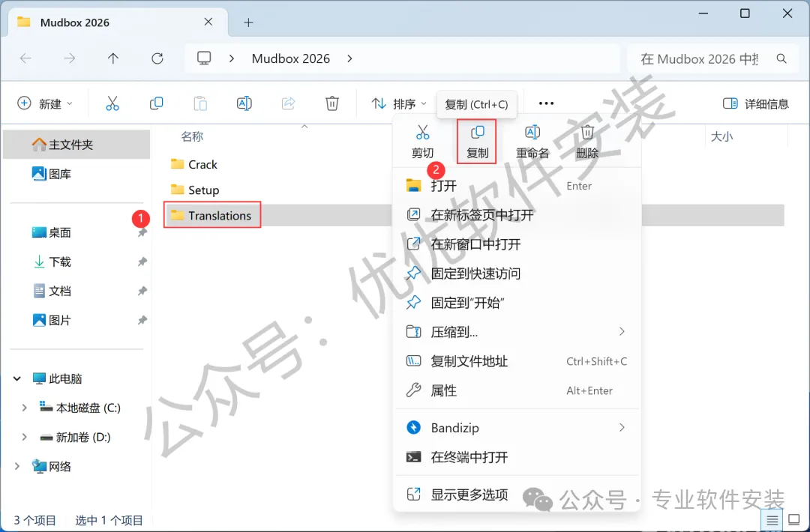Image resolution: width=810 pixels, height=532 pixels.
Task: Choose 在新标签页中打开
Action: [517, 214]
